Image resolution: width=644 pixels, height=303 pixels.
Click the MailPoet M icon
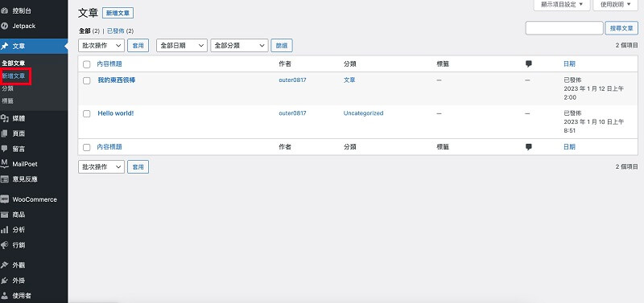(x=5, y=164)
